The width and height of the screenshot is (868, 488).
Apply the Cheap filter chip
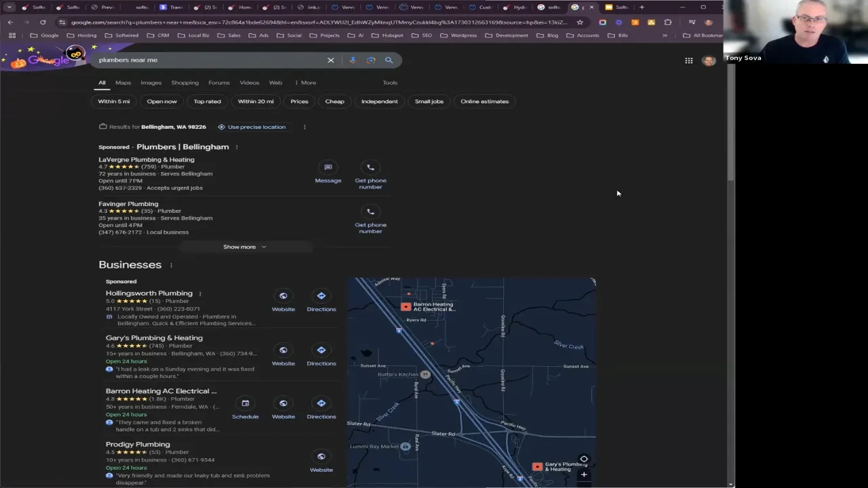click(334, 102)
